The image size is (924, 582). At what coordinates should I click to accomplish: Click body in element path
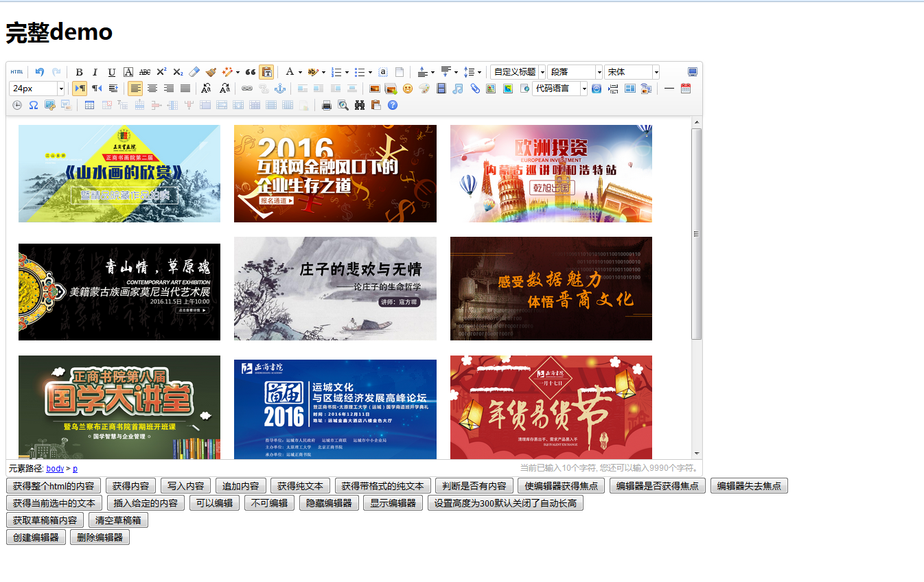click(x=55, y=469)
